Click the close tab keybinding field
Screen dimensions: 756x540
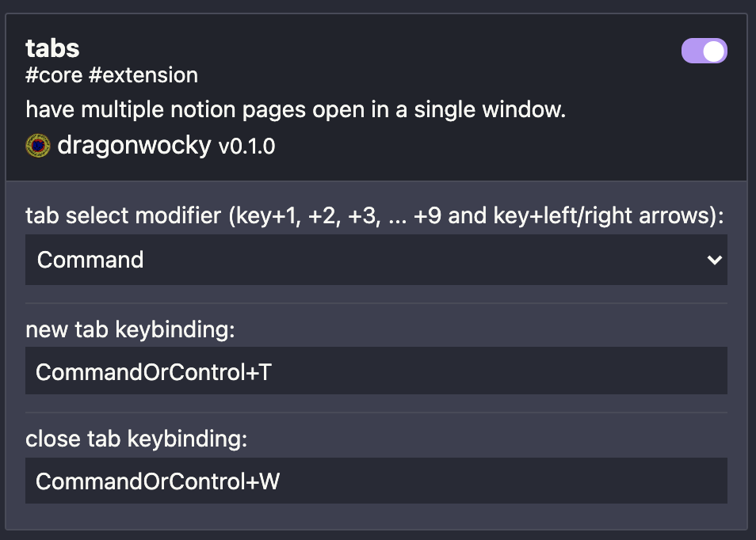click(x=376, y=481)
